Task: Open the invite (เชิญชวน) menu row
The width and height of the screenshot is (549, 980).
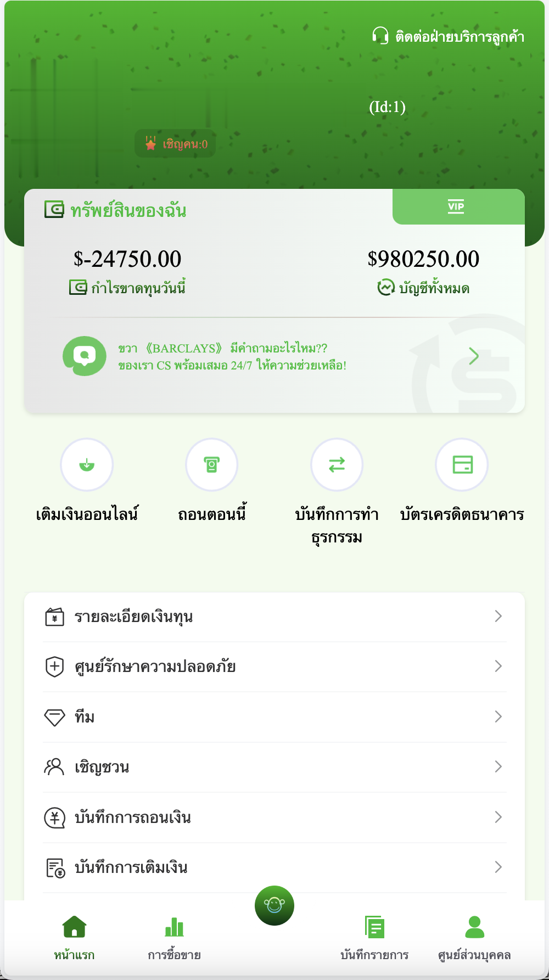Action: 274,766
